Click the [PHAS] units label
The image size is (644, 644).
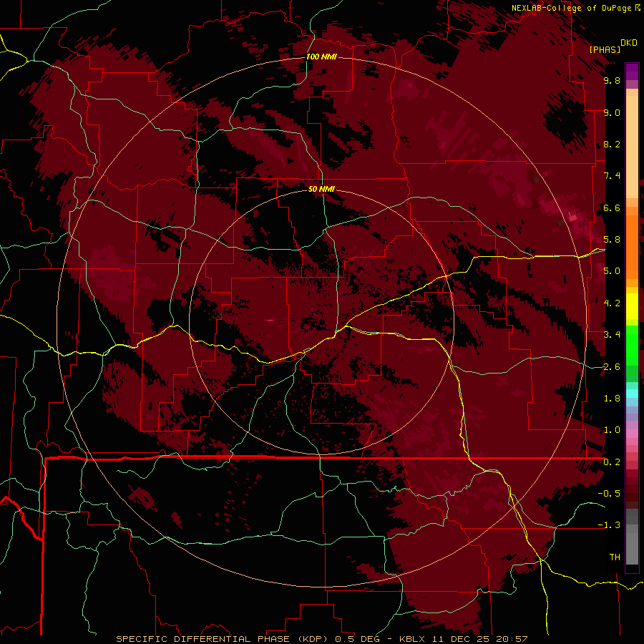[605, 49]
